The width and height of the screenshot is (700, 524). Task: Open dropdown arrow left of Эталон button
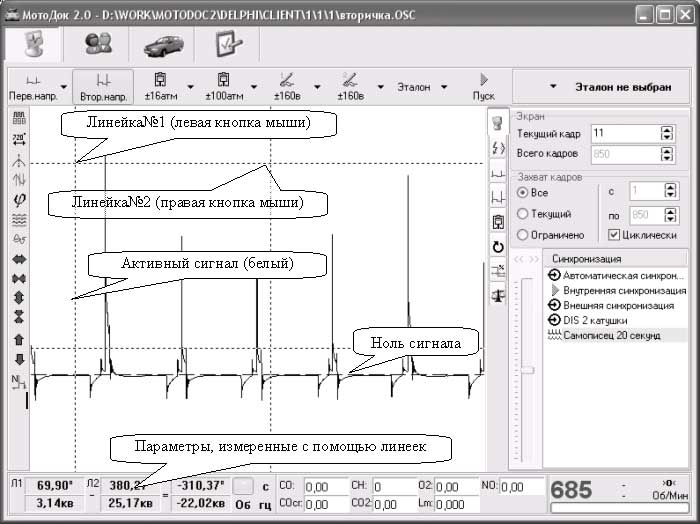(380, 87)
